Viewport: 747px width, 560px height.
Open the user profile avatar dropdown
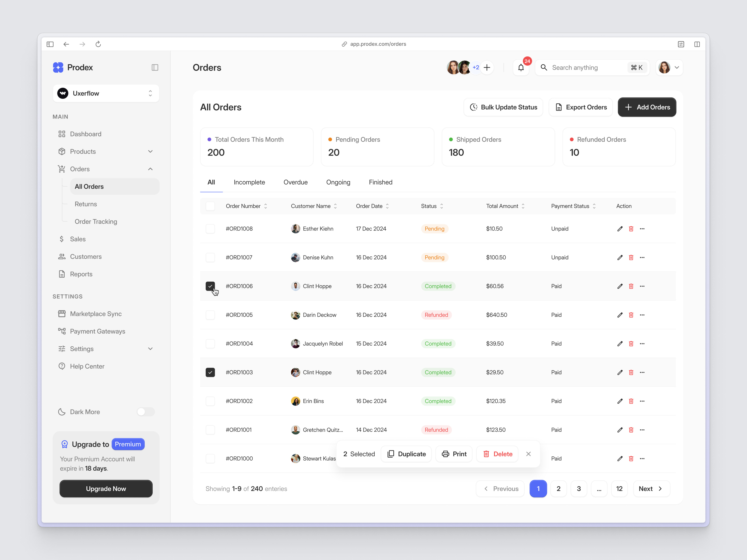(x=669, y=67)
